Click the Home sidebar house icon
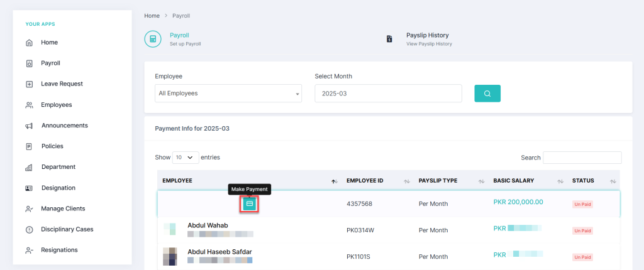644x270 pixels. pyautogui.click(x=29, y=43)
